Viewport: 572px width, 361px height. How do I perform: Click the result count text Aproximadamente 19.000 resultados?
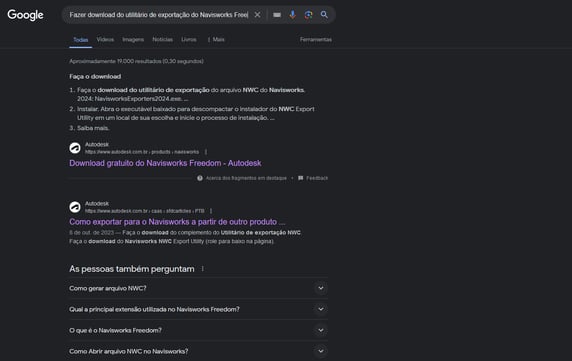coord(136,61)
